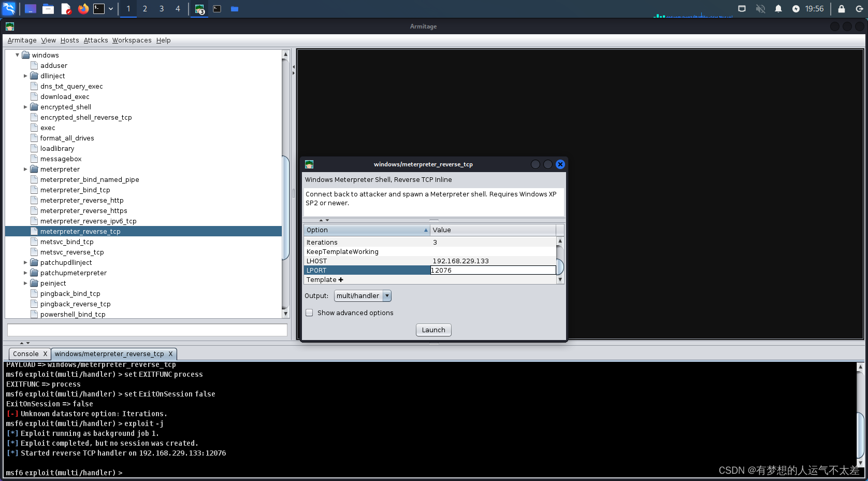This screenshot has height=481, width=868.
Task: Click the console scroll up arrow
Action: pyautogui.click(x=860, y=366)
